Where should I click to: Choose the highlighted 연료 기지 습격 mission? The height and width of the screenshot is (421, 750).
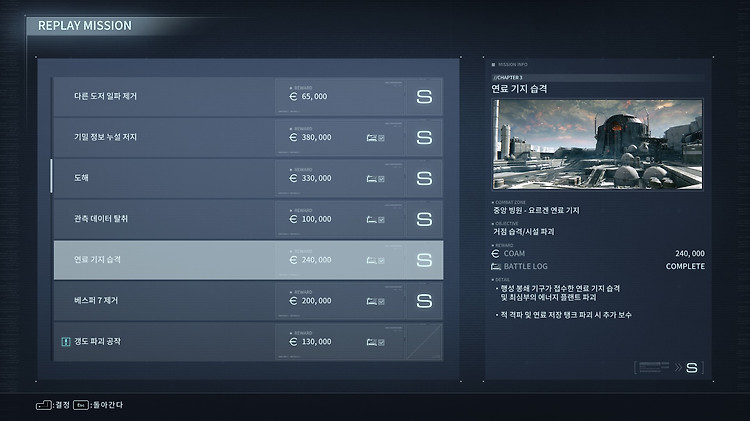coord(248,260)
